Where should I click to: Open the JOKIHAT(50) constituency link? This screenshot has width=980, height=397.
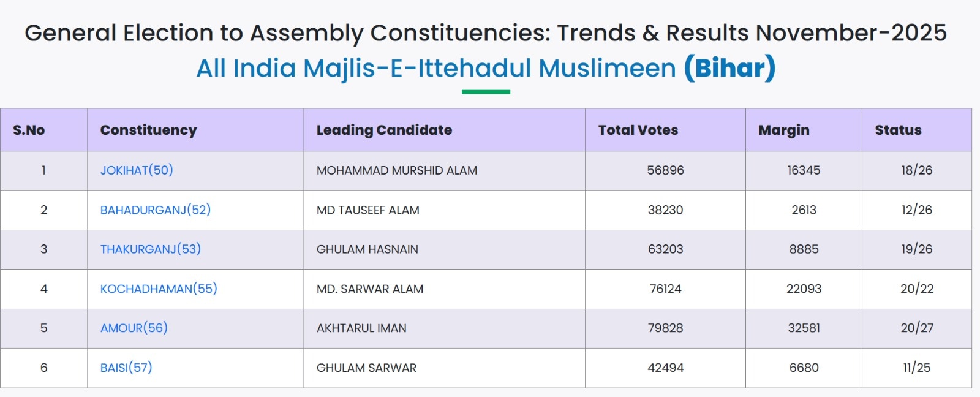point(137,170)
